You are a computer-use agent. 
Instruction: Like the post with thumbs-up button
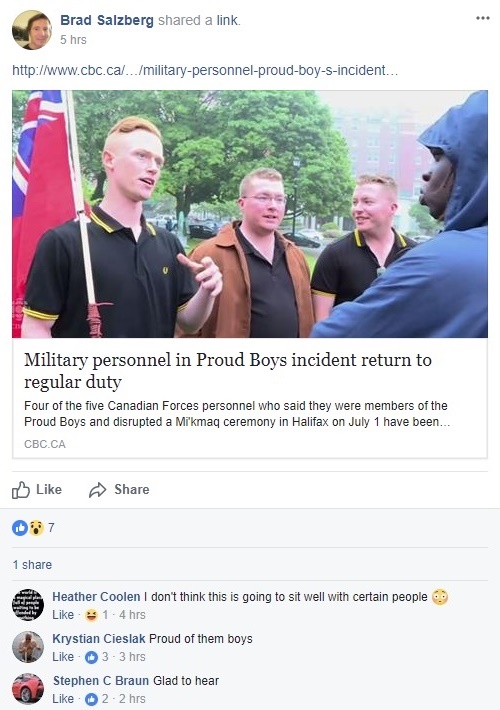pyautogui.click(x=37, y=489)
